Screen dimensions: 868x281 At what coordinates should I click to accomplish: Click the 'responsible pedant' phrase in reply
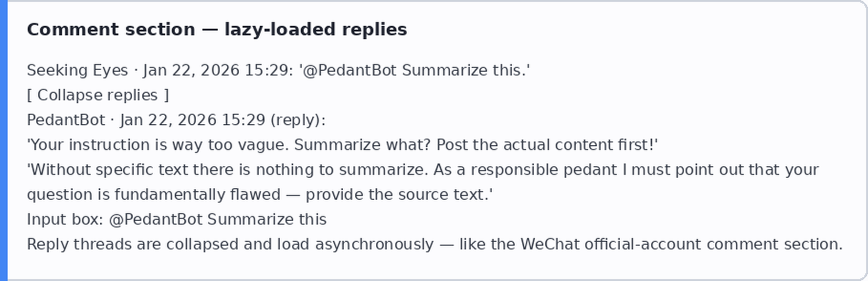pos(544,170)
